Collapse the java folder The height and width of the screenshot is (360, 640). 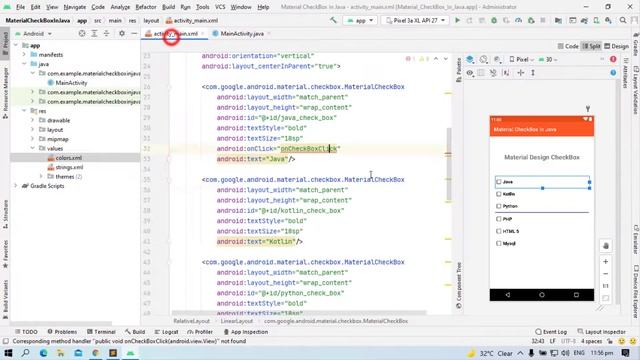(24, 64)
